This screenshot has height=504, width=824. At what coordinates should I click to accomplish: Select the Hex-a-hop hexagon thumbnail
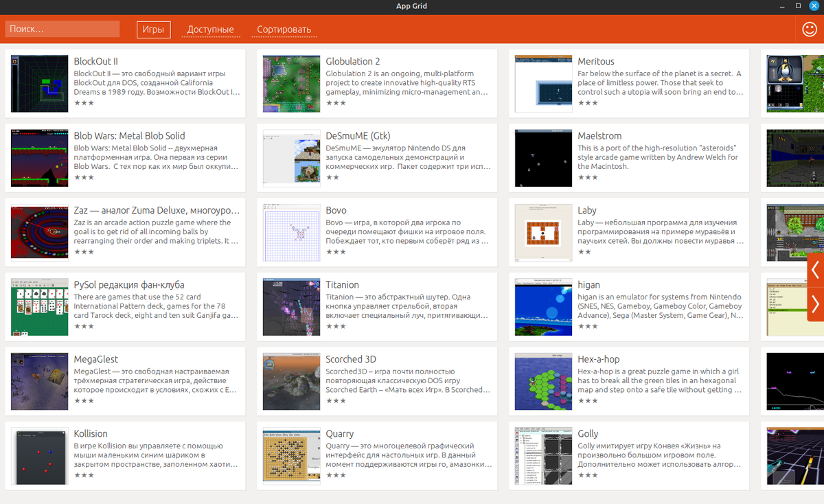tap(543, 382)
